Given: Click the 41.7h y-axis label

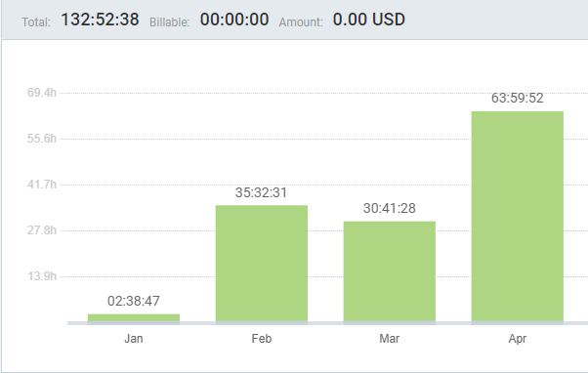Looking at the screenshot, I should pyautogui.click(x=42, y=185).
